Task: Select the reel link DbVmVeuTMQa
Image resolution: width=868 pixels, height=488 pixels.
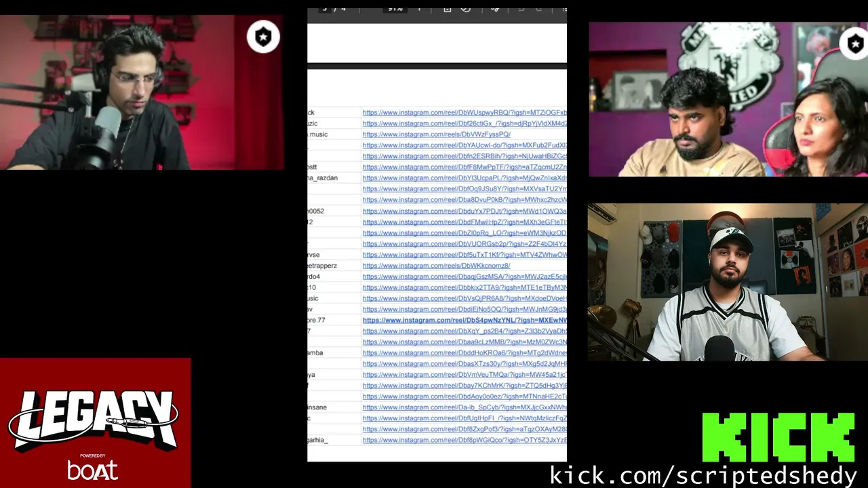Action: coord(465,374)
